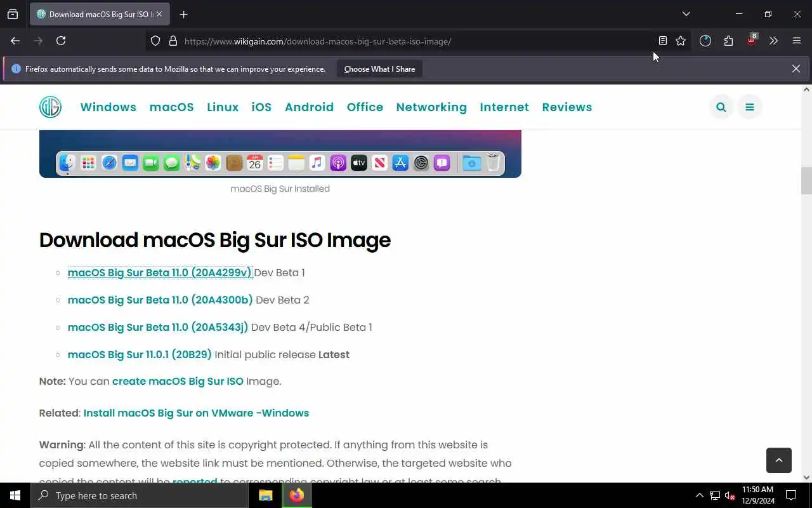812x508 pixels.
Task: Click the scroll-to-top arrow button
Action: (779, 460)
